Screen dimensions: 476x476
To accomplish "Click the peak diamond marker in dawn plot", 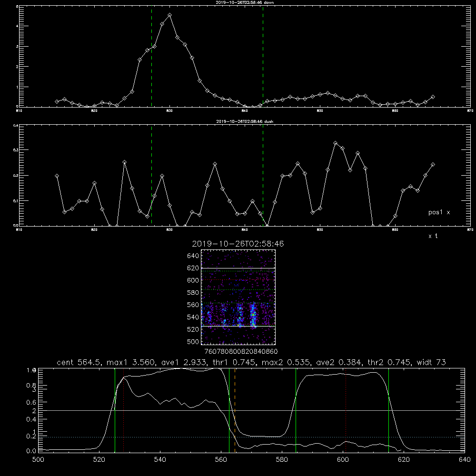I will click(x=170, y=15).
